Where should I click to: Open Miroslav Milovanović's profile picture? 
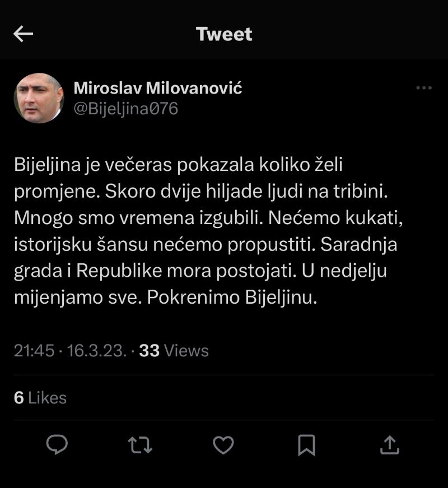click(39, 97)
